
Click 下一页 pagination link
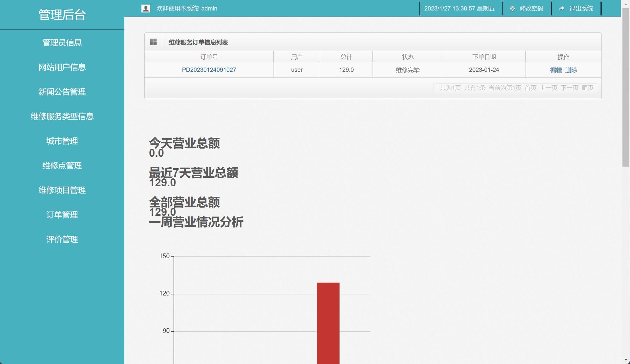569,88
